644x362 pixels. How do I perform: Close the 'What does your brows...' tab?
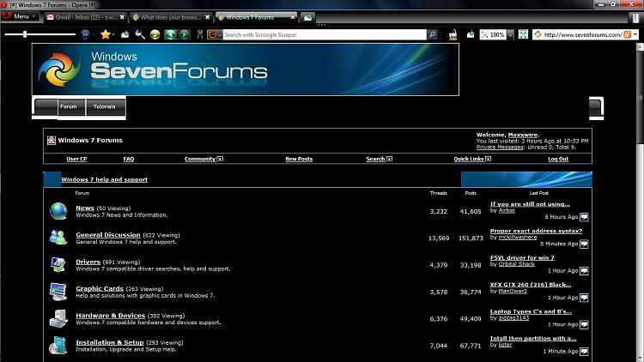point(208,17)
